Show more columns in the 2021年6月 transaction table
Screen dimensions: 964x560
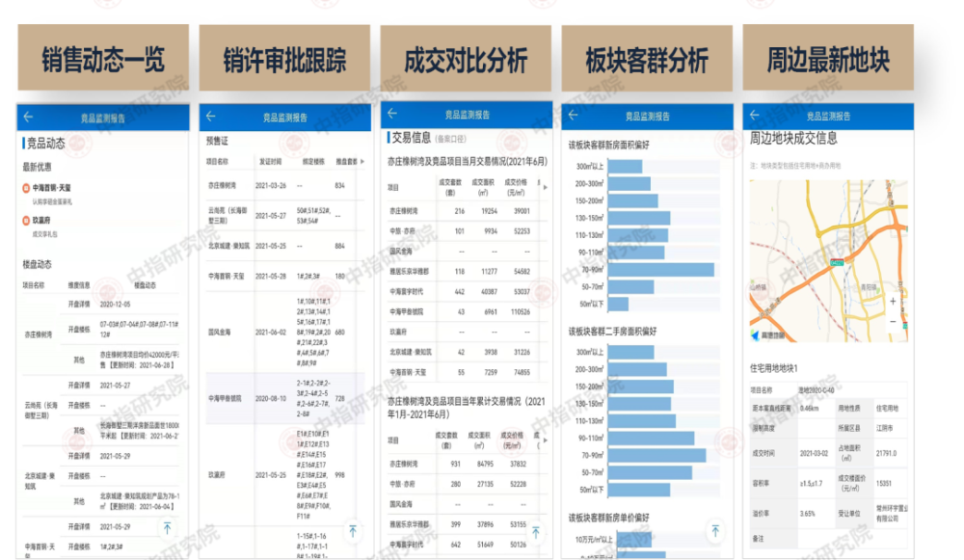coord(545,187)
